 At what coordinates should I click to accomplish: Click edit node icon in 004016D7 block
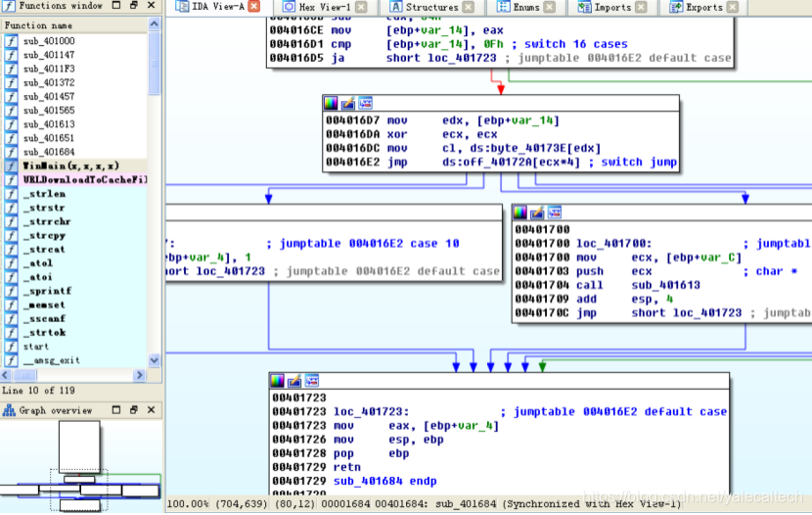pos(348,103)
